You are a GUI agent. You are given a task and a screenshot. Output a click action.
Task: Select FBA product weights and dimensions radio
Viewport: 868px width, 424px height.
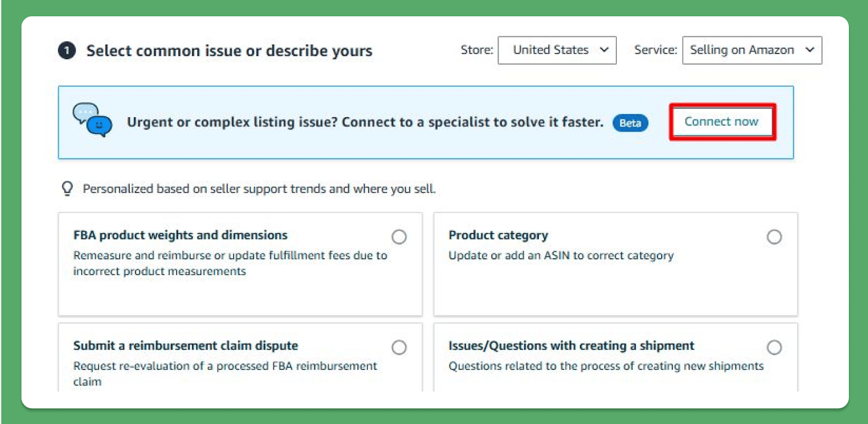point(399,237)
